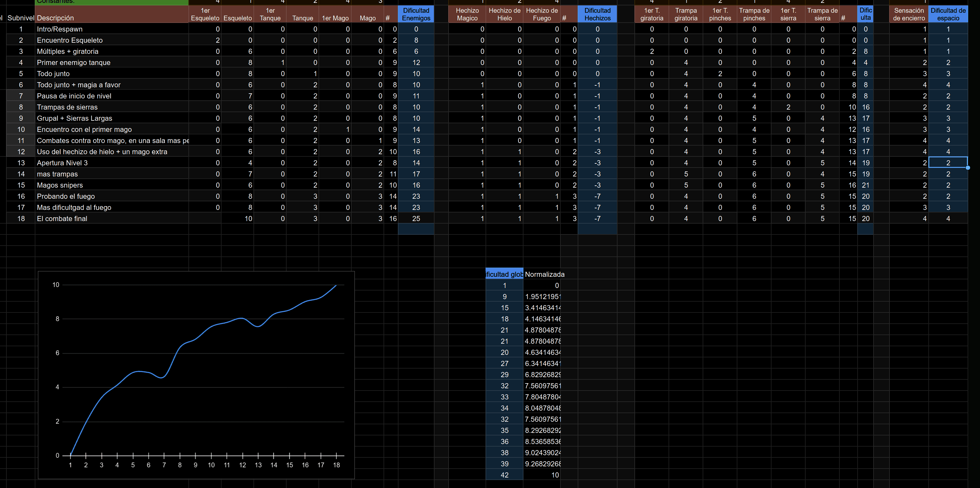Click the Hechizo de Hielo column header
Screen dimensions: 980x488
click(504, 14)
